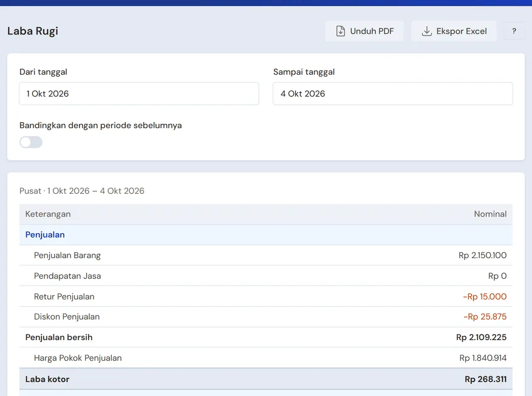
Task: Click the PDF file icon in Unduh PDF
Action: tap(340, 31)
